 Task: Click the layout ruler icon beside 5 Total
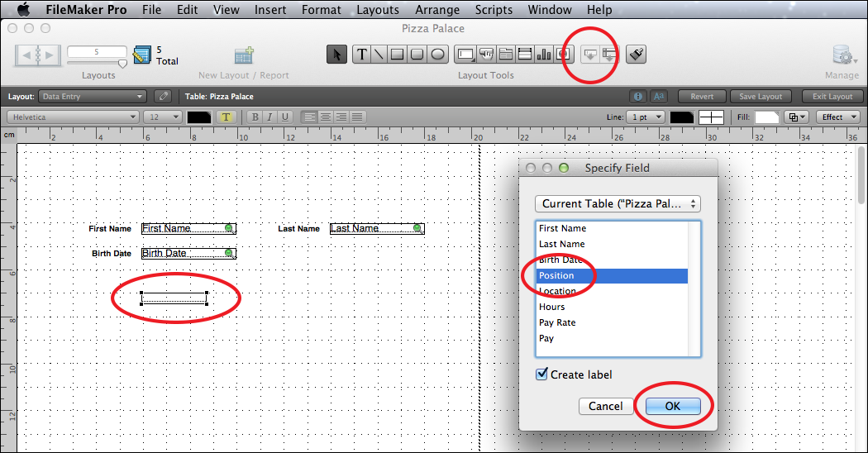141,55
